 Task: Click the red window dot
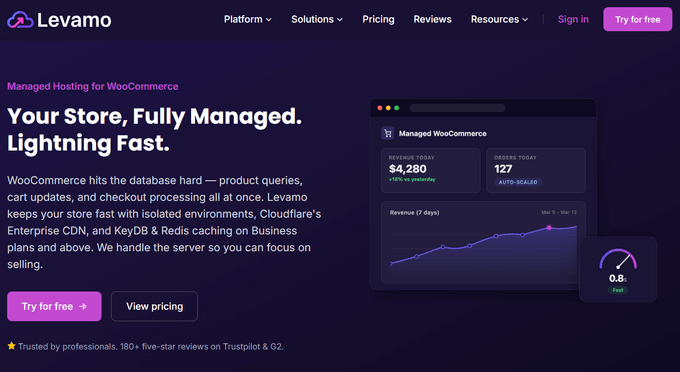coord(380,108)
